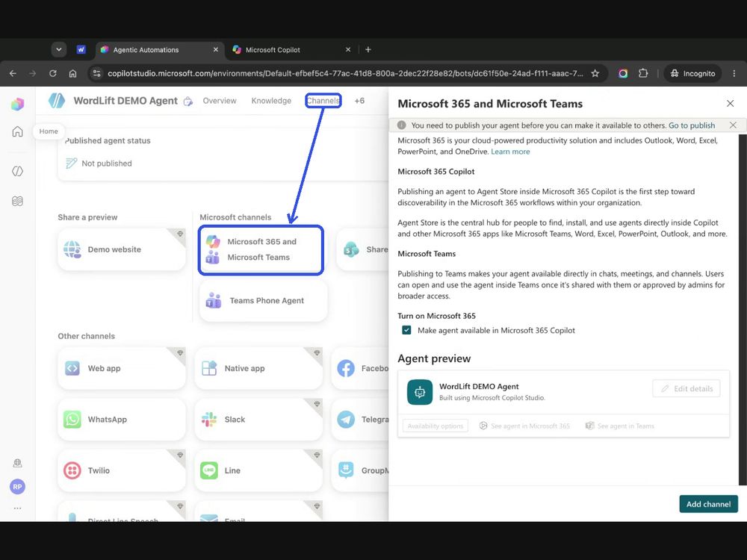
Task: Click See agent in Teams
Action: click(620, 426)
